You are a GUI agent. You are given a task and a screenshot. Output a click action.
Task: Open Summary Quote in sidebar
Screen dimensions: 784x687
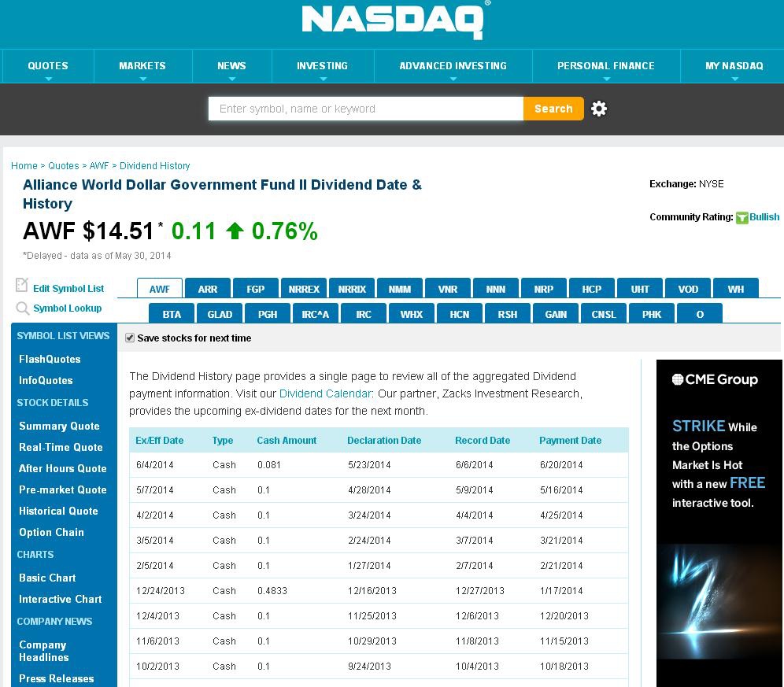tap(59, 426)
